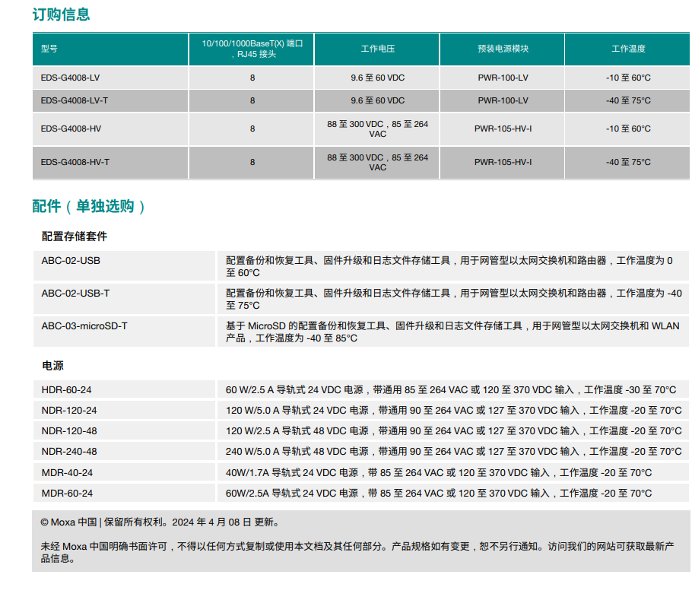
Task: Select the 配置存储套件 subheading
Action: pos(75,237)
